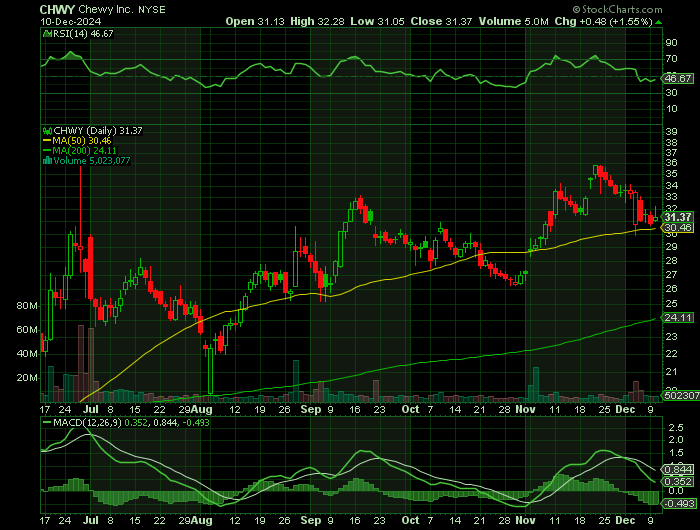Click the 31.37 last-price tag on the price axis

click(x=678, y=217)
